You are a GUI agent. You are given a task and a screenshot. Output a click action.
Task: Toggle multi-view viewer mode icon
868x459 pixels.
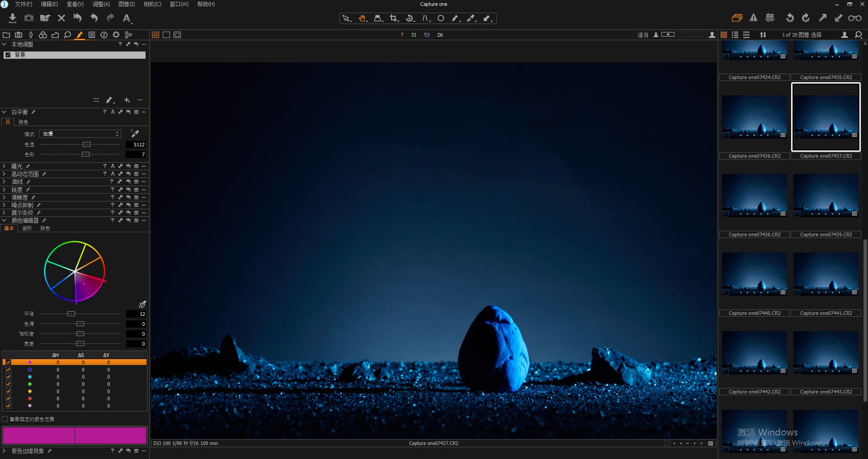(156, 35)
